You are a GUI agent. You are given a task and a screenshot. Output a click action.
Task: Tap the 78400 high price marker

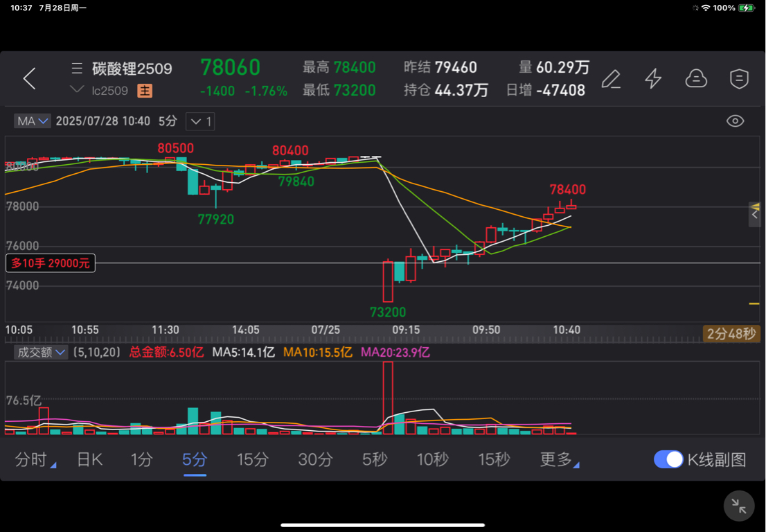(568, 190)
